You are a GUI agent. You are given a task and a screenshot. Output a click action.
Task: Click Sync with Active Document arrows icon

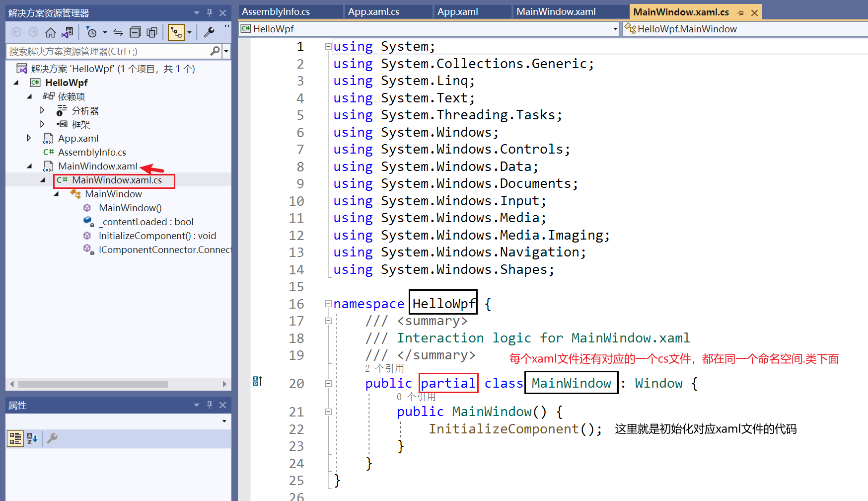tap(118, 33)
